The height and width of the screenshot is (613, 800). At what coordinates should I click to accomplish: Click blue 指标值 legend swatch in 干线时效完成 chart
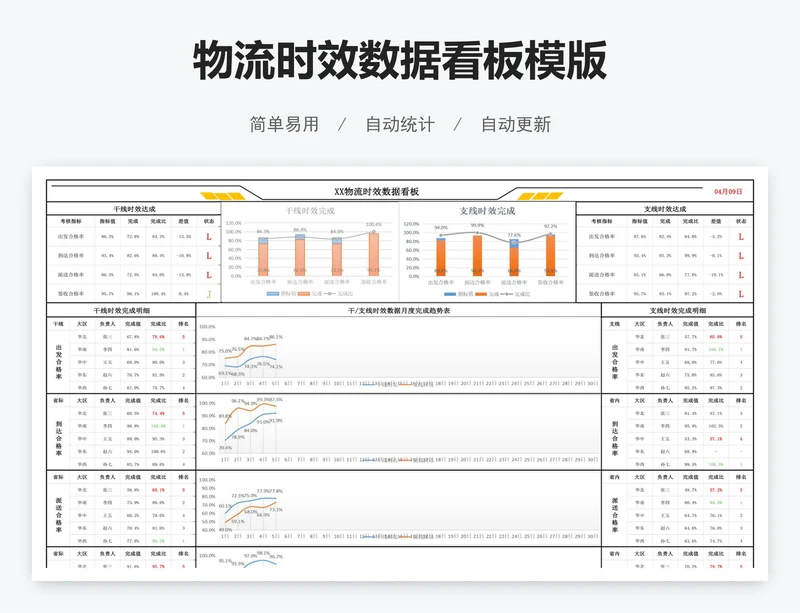pos(272,294)
